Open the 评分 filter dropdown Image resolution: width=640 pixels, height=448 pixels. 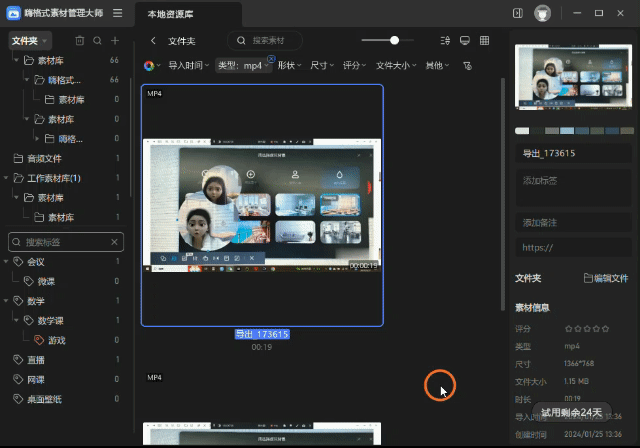click(354, 66)
